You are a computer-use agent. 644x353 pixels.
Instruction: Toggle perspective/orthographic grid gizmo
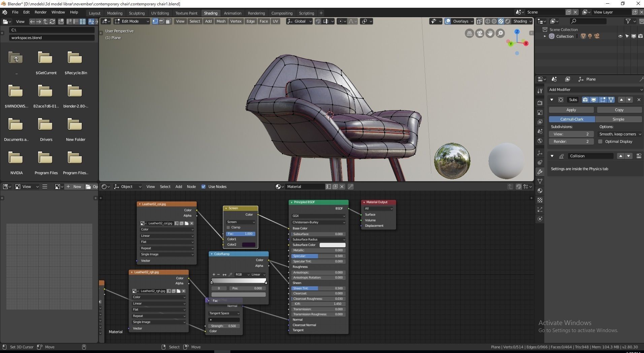469,33
